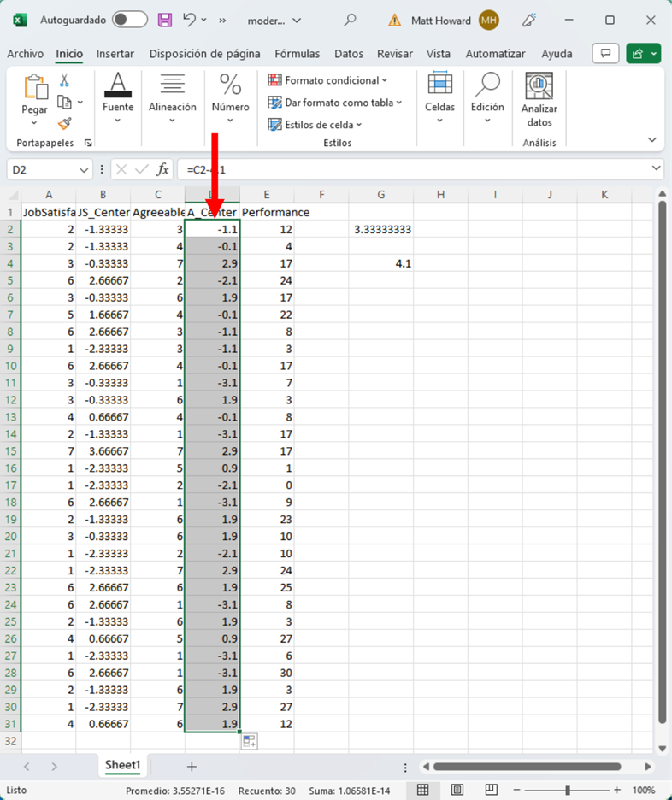Switch to the Insertar tab
The image size is (672, 800).
(x=115, y=53)
